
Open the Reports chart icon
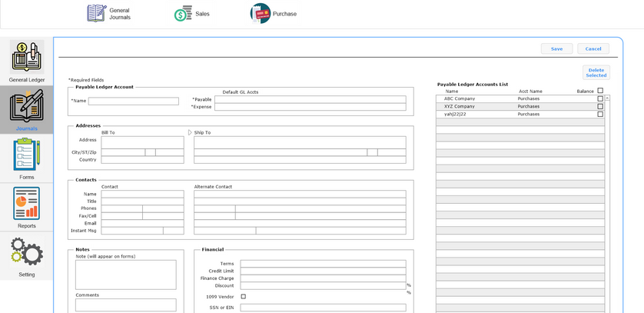tap(27, 203)
